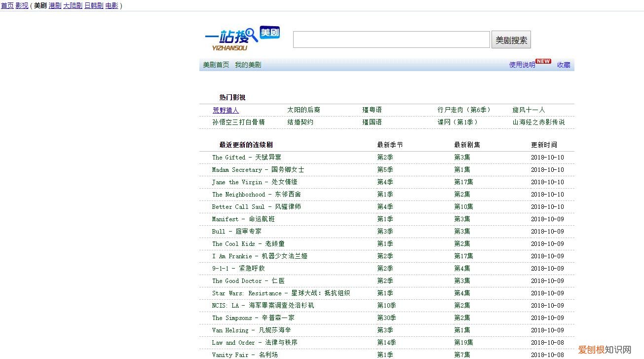Click inside the search input box
644x359 pixels.
[x=391, y=39]
